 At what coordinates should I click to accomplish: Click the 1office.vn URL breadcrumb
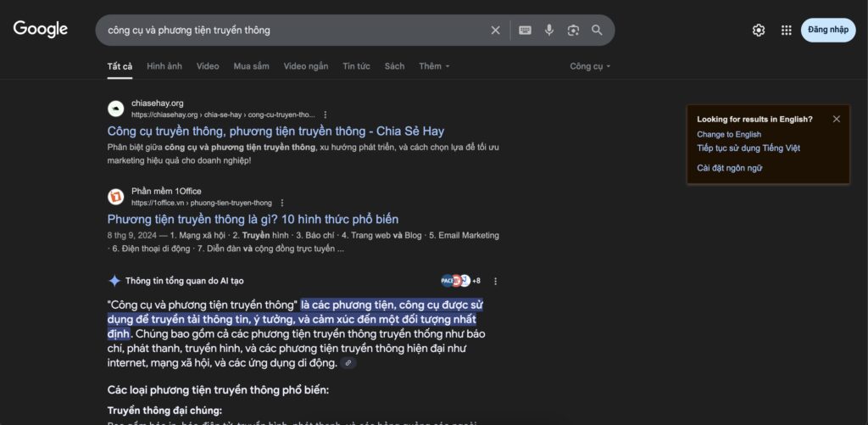tap(202, 203)
